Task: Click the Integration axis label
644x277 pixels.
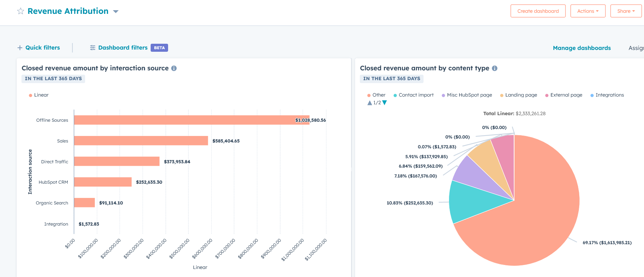Action: [x=56, y=224]
